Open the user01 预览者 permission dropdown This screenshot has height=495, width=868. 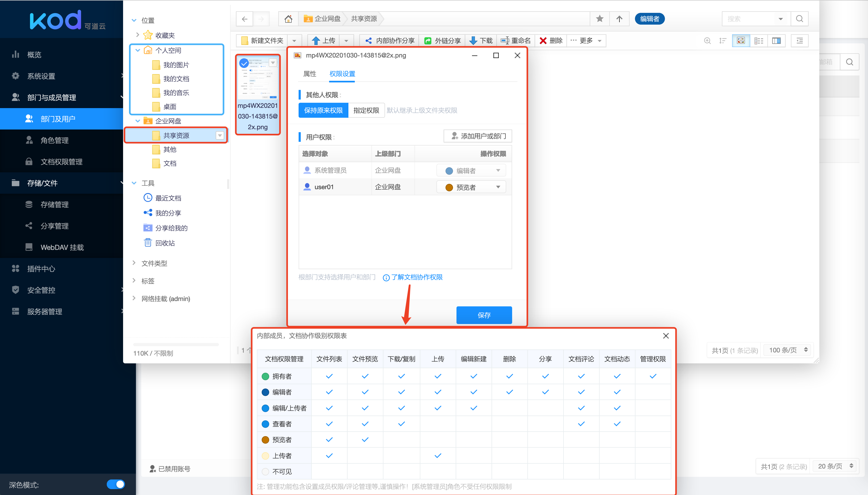tap(471, 187)
